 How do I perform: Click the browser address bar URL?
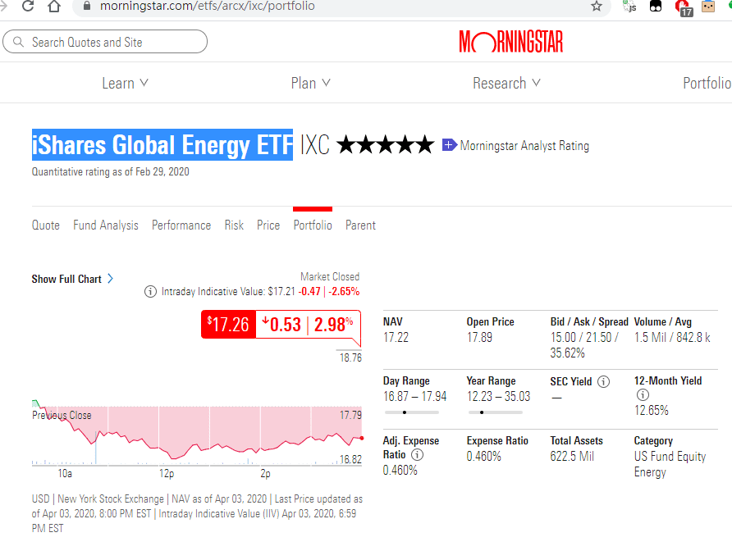(207, 7)
